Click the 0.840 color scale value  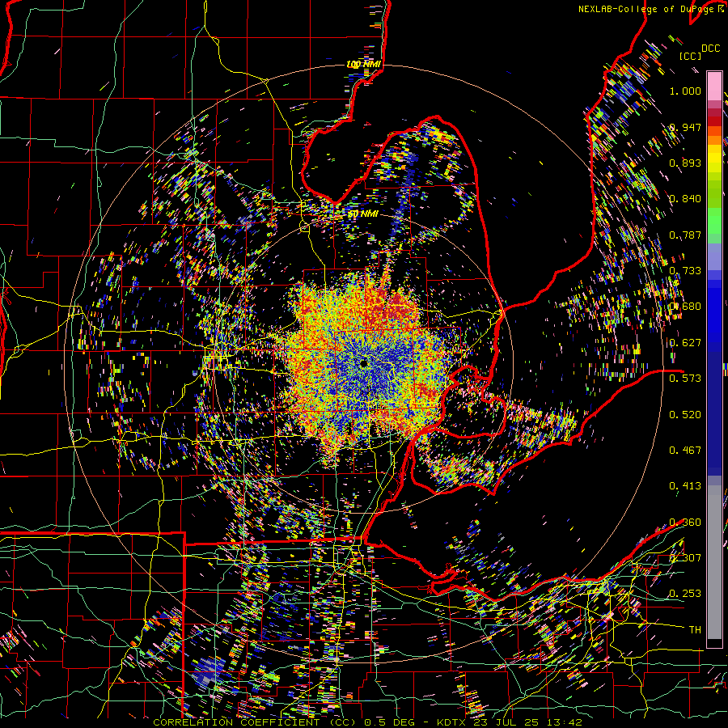[x=685, y=199]
